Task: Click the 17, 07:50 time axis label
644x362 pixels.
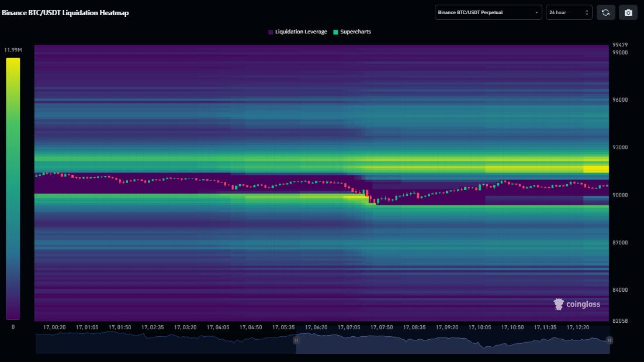Action: click(x=382, y=327)
